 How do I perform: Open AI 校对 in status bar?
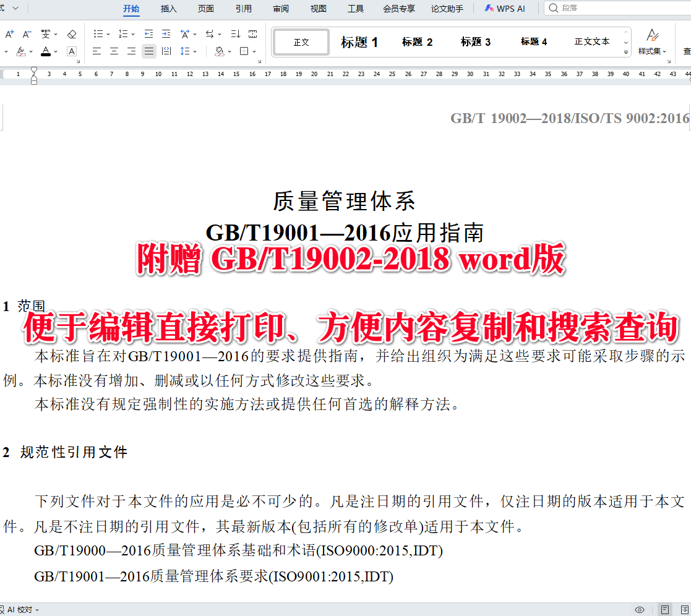tap(20, 609)
